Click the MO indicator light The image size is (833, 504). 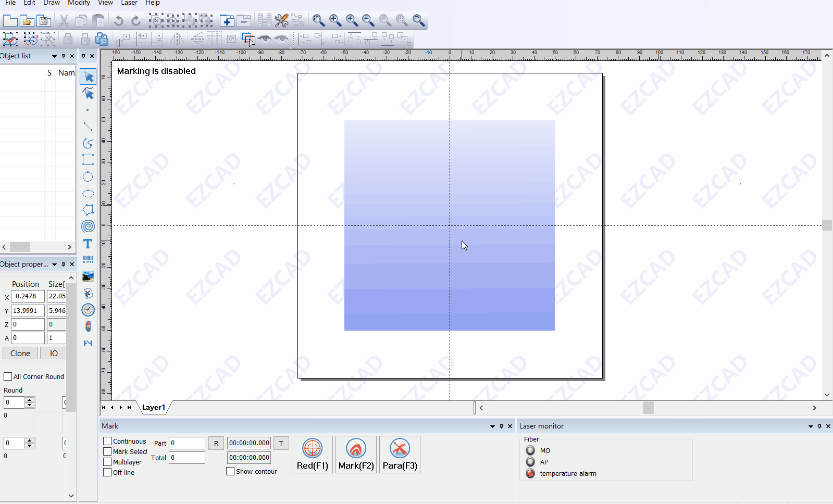pos(530,450)
